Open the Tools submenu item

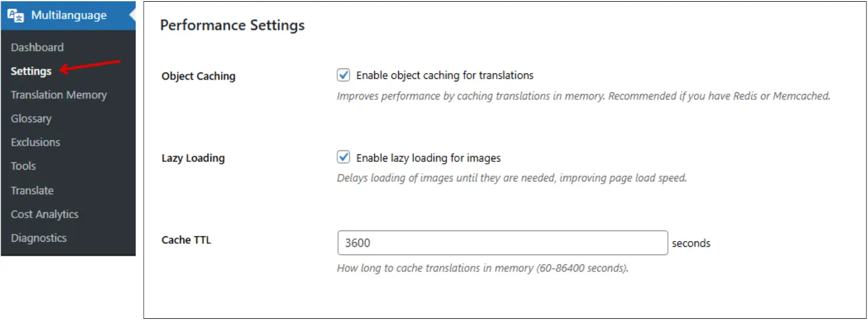click(23, 166)
